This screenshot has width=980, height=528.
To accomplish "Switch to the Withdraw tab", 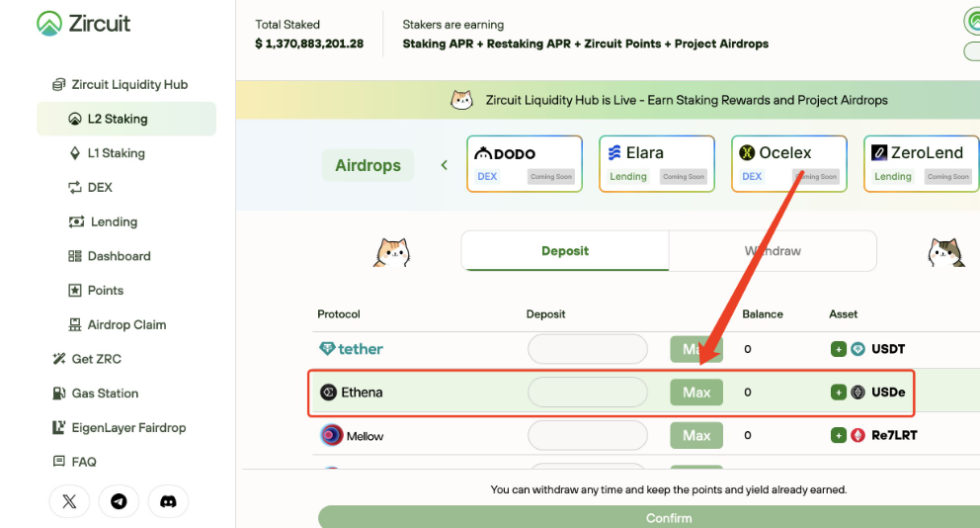I will [773, 251].
